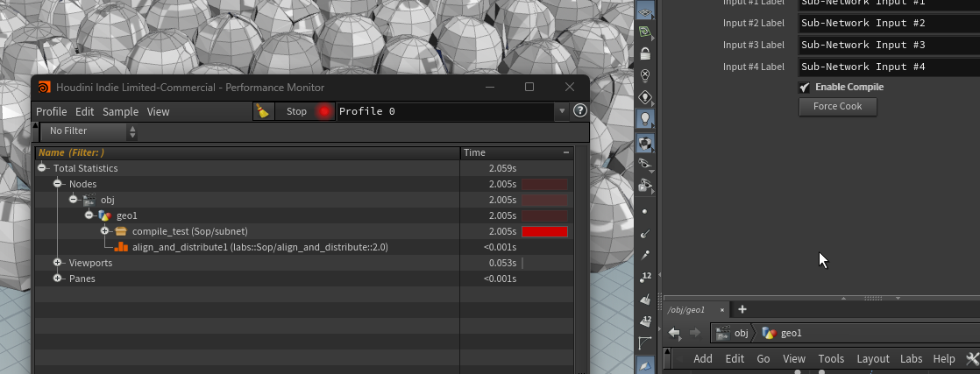This screenshot has height=374, width=980.
Task: Click the Input #3 Label text field
Action: tap(885, 45)
